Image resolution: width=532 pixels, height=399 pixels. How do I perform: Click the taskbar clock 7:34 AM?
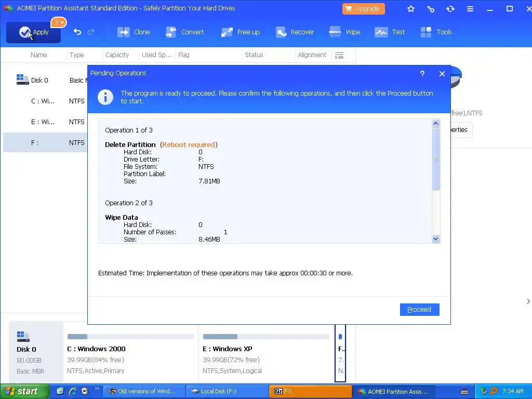coord(513,392)
